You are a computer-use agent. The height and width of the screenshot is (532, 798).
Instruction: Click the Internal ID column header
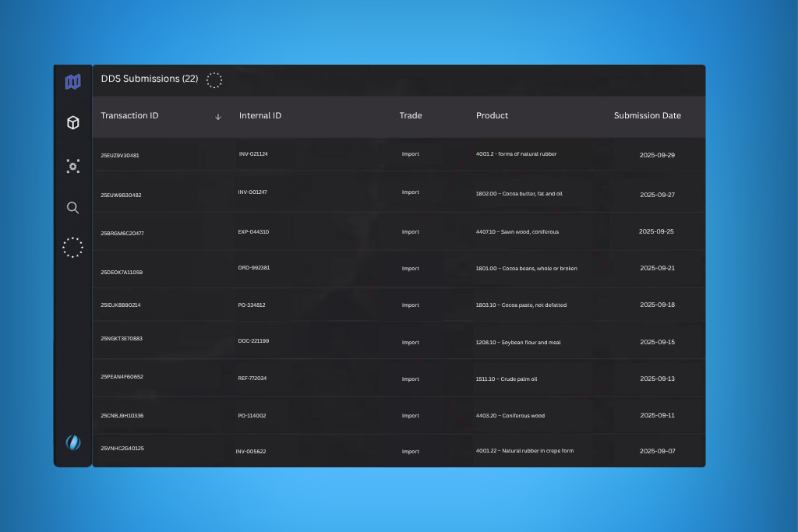click(x=260, y=115)
